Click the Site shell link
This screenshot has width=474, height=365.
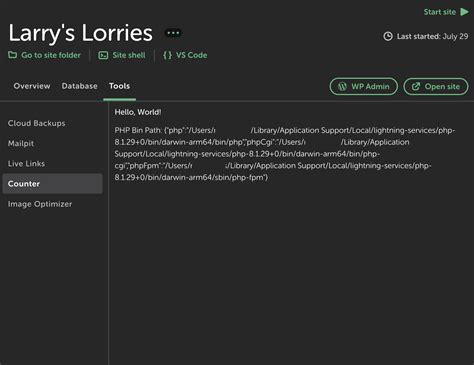pyautogui.click(x=129, y=55)
